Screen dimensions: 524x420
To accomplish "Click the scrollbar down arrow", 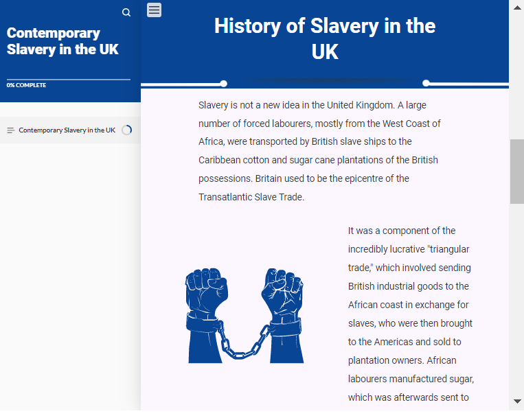I will coord(517,401).
